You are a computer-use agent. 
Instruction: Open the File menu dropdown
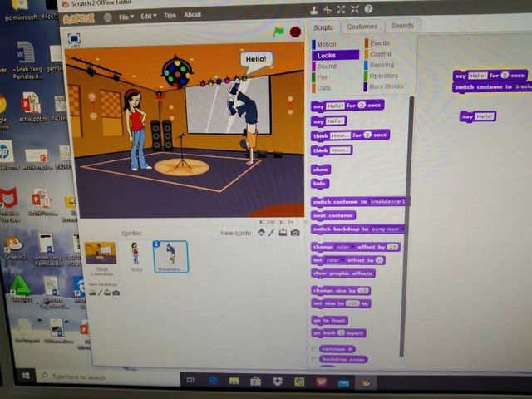pyautogui.click(x=126, y=16)
